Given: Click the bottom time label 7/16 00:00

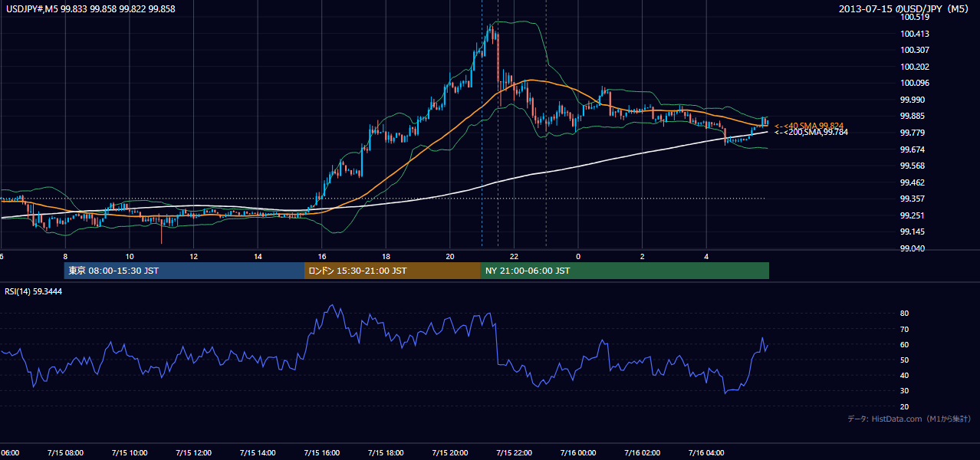Looking at the screenshot, I should click(x=578, y=452).
